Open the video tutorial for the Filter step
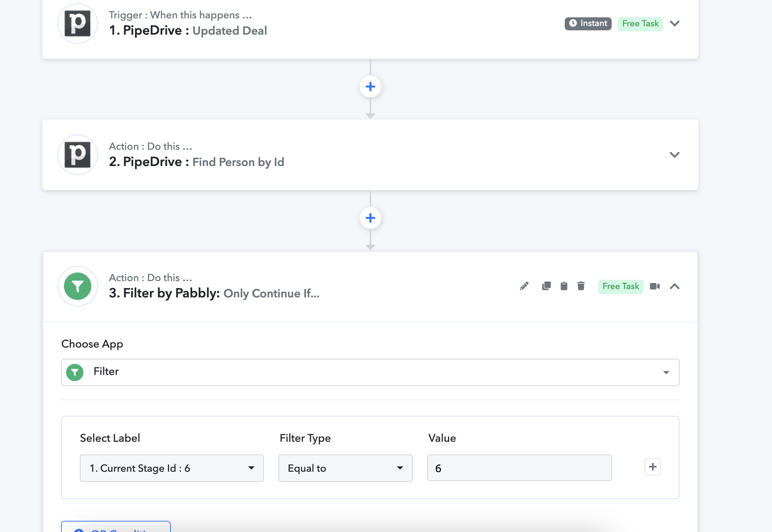The image size is (772, 532). [655, 286]
